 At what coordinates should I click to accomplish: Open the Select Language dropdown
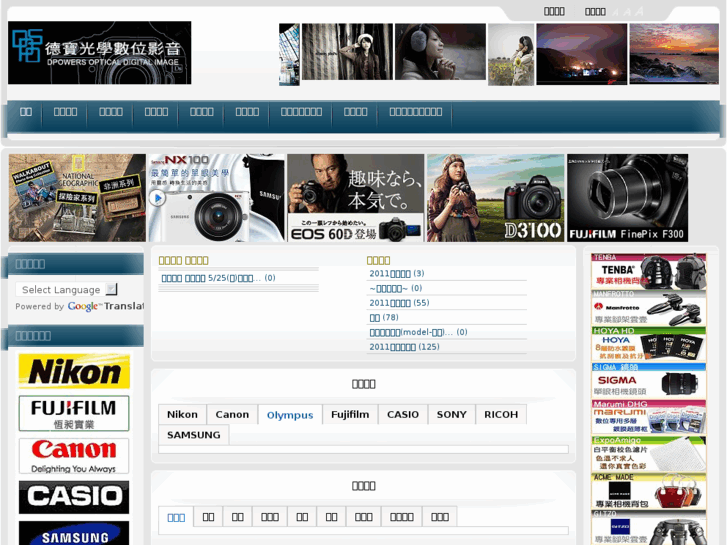click(x=67, y=289)
